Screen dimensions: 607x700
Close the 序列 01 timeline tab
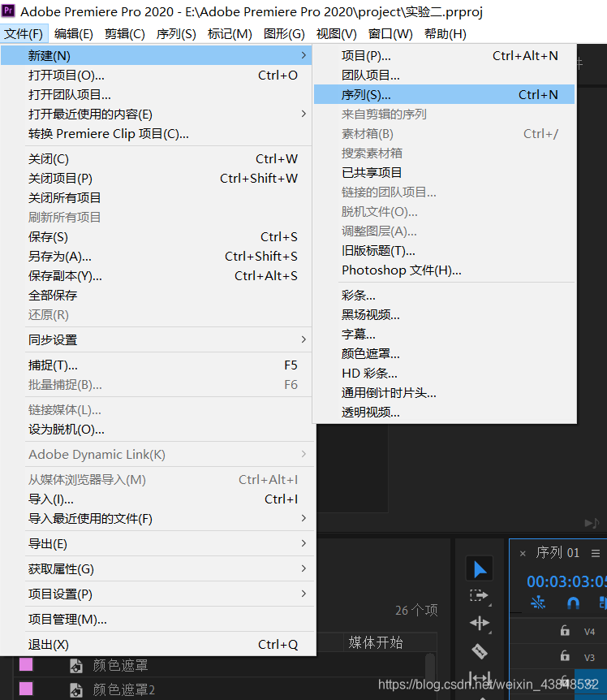click(523, 554)
